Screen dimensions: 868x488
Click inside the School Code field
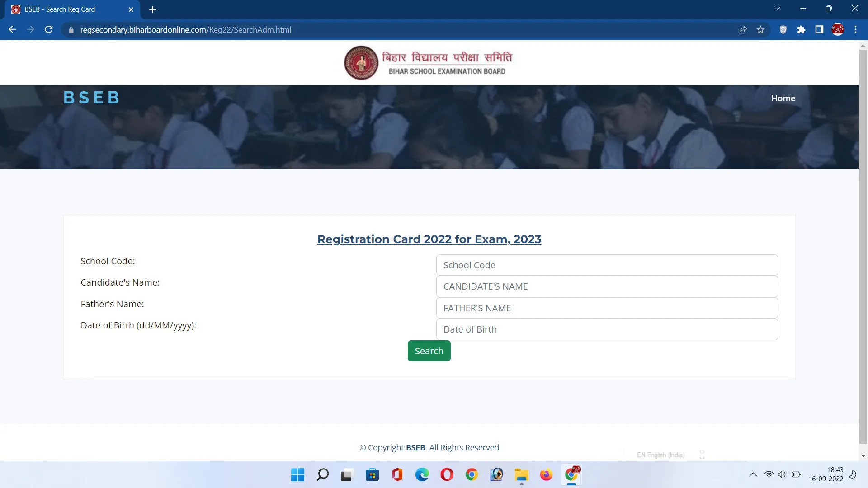(x=607, y=265)
